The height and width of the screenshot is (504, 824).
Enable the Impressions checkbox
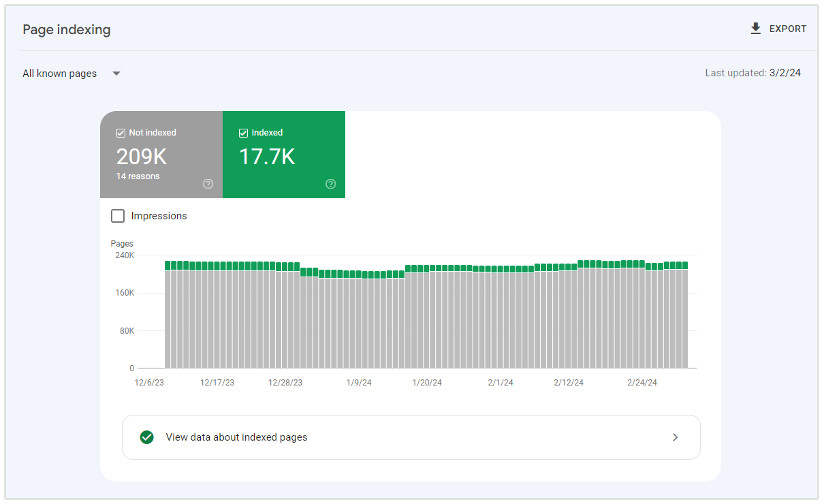click(118, 216)
